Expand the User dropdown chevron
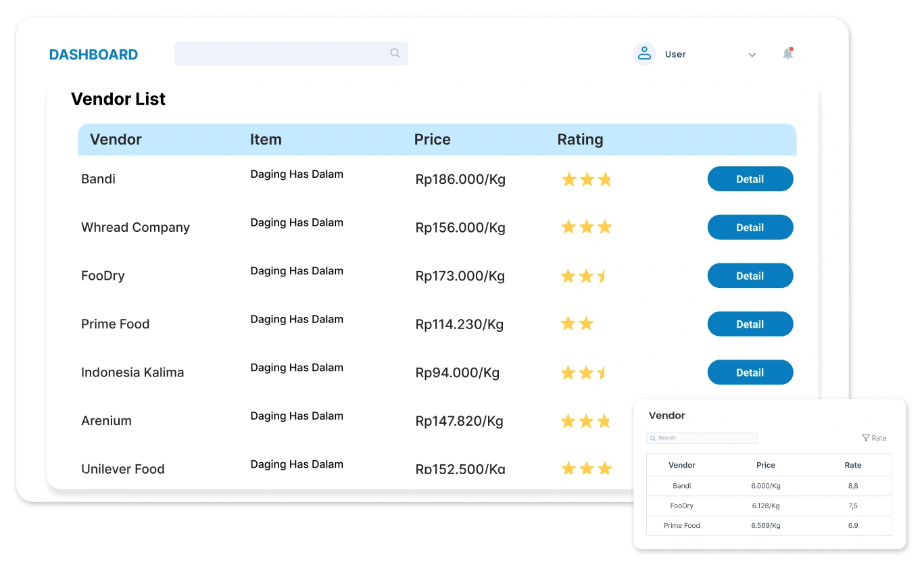 [x=752, y=55]
